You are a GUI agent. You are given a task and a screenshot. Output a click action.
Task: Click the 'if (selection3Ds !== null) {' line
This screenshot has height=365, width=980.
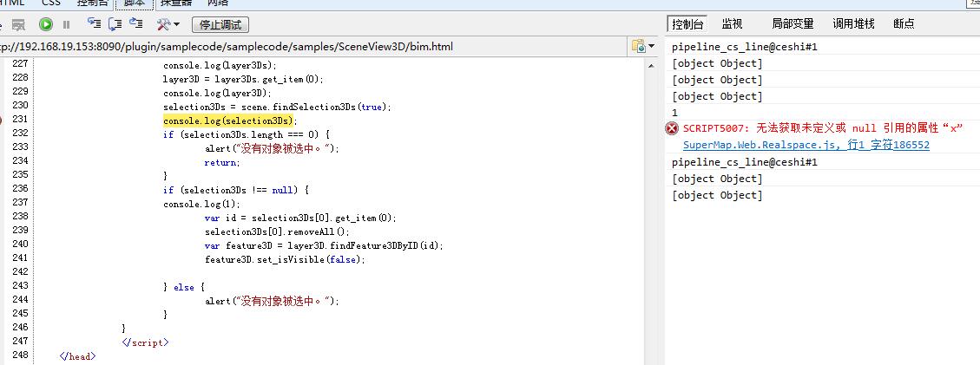[235, 190]
